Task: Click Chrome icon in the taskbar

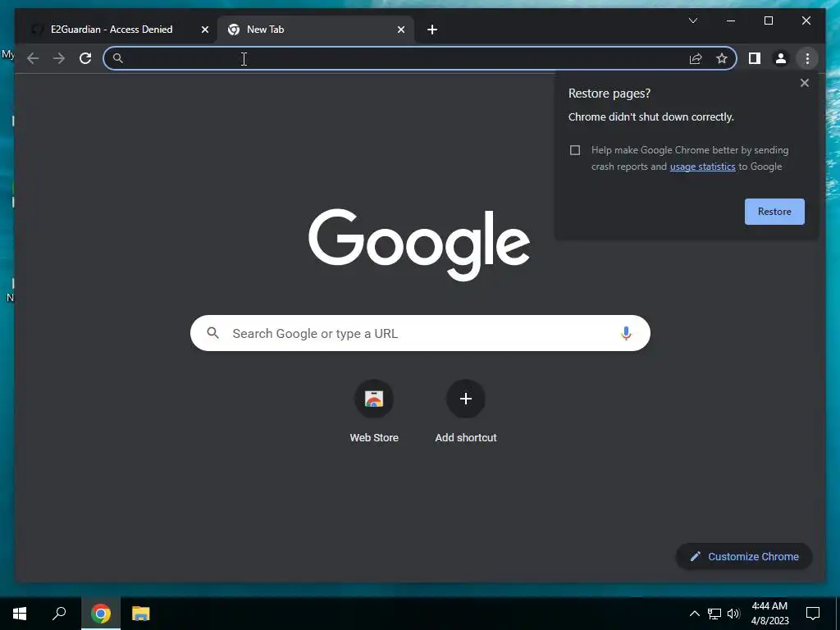Action: 101,614
